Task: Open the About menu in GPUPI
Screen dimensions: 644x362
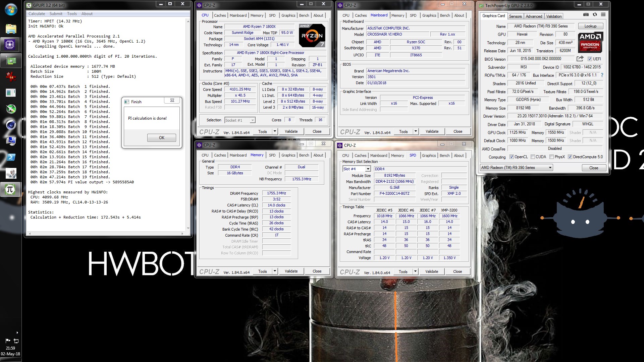Action: [x=87, y=14]
